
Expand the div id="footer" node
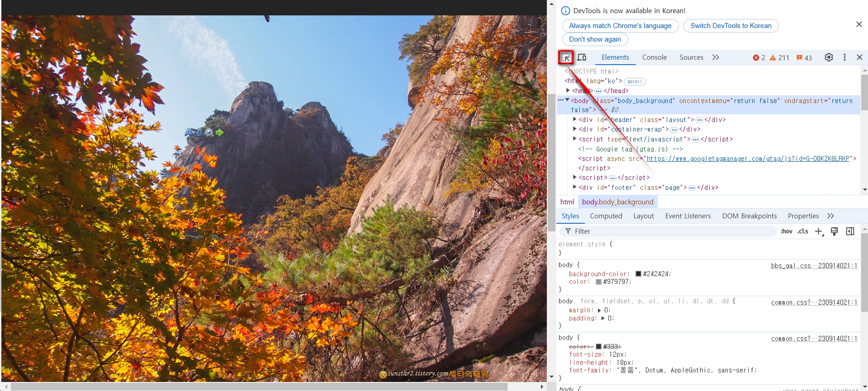click(575, 187)
